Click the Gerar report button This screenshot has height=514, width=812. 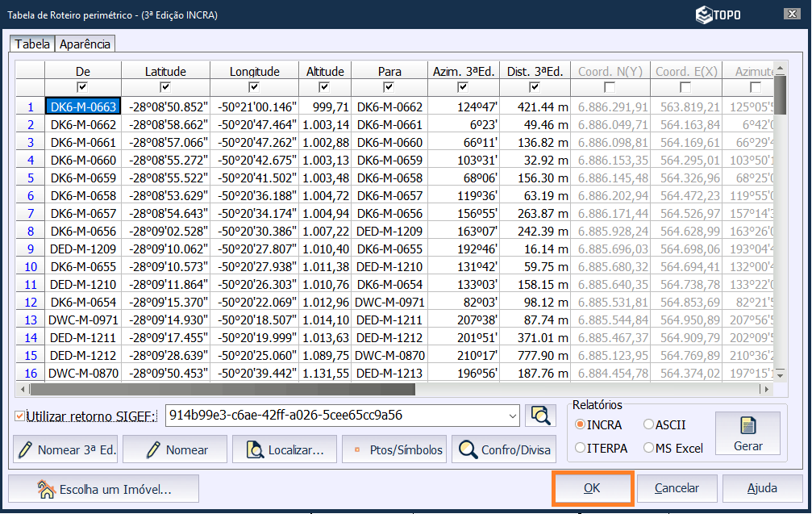pyautogui.click(x=747, y=433)
